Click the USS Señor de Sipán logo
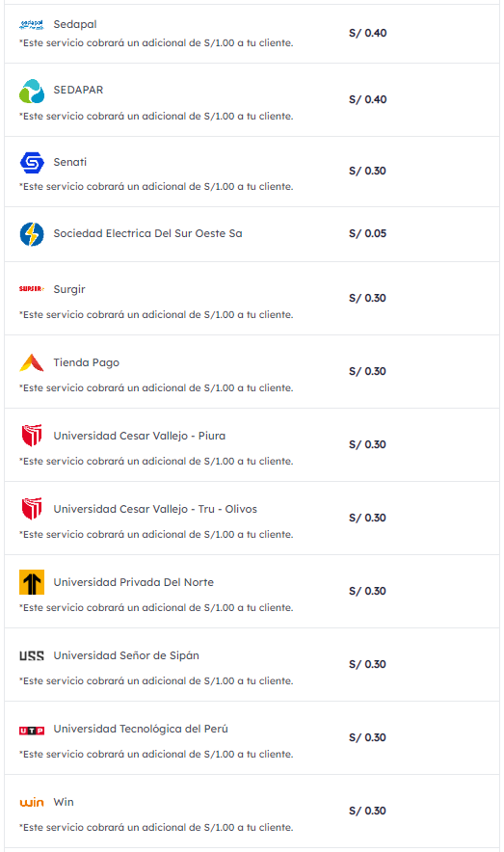 [x=32, y=655]
